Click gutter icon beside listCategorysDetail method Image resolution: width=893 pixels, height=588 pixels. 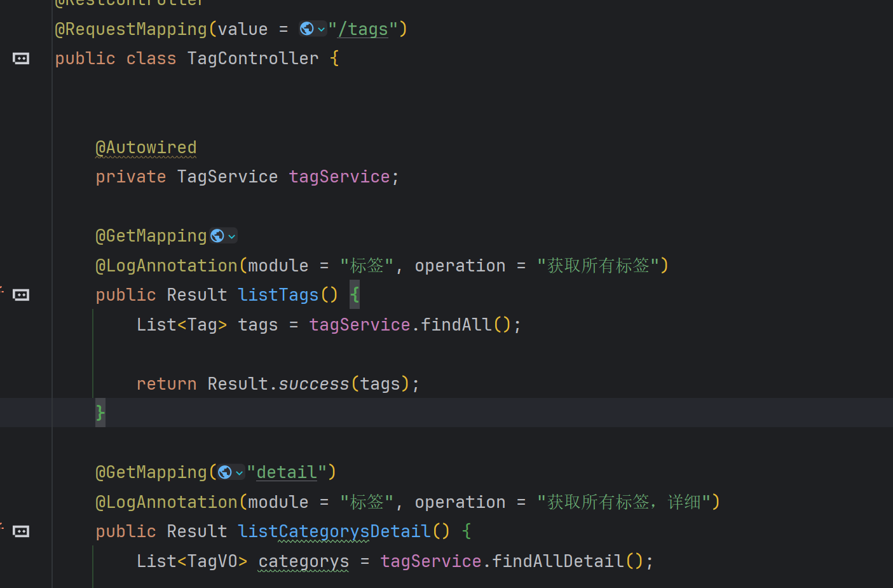click(x=21, y=531)
